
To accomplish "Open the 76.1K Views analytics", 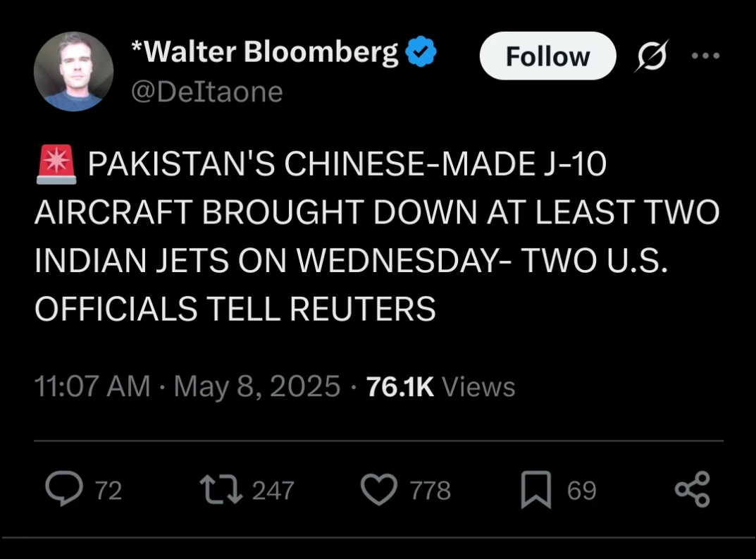I will click(x=441, y=386).
